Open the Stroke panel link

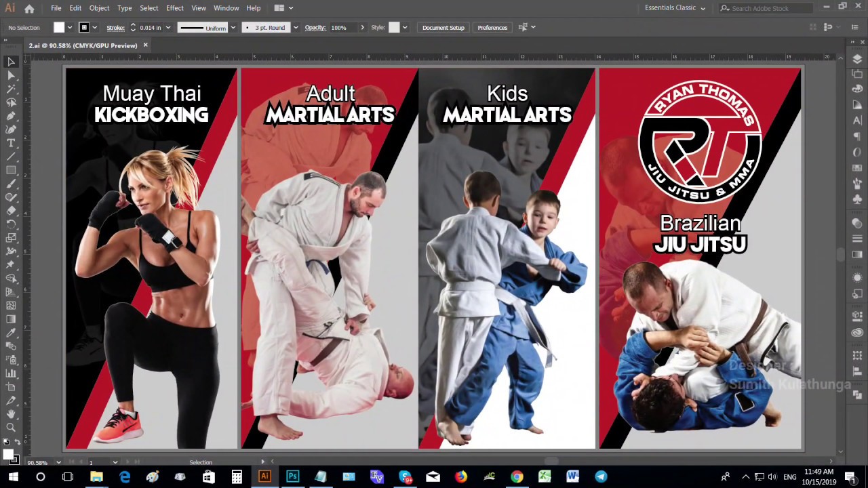point(115,28)
